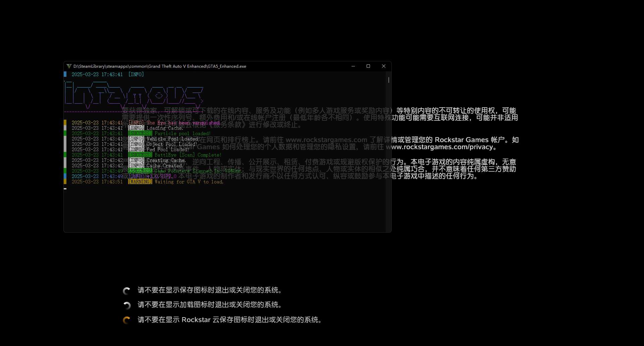Screen dimensions: 644x346
Task: Click the blinking cursor at console bottom
Action: (x=66, y=189)
